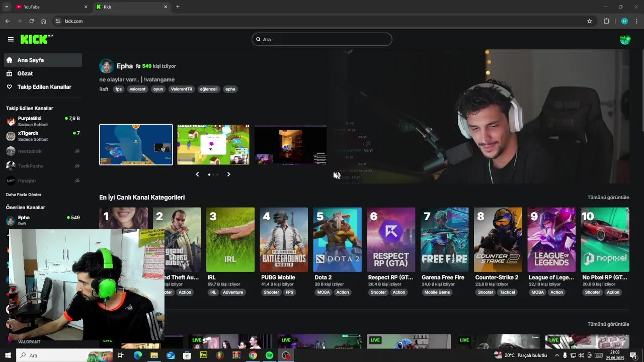Click MOBA tag under Dota 2
Viewport: 644px width, 362px height.
[323, 292]
